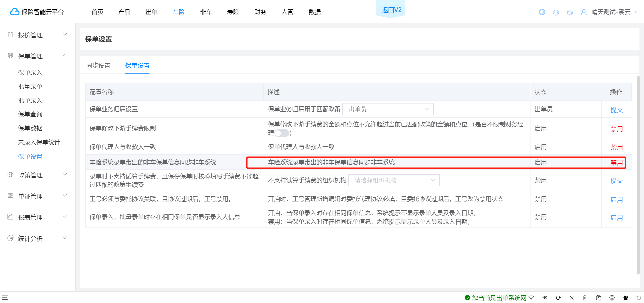This screenshot has height=303, width=644.
Task: Open the 请选择组织机构 dropdown
Action: pyautogui.click(x=394, y=180)
